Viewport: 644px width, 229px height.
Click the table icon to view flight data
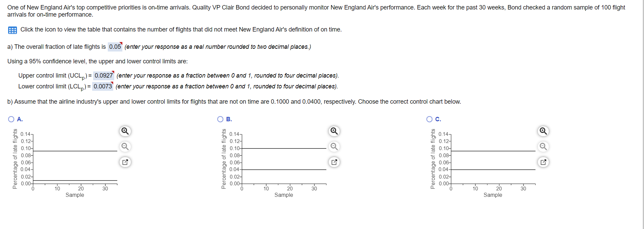12,30
